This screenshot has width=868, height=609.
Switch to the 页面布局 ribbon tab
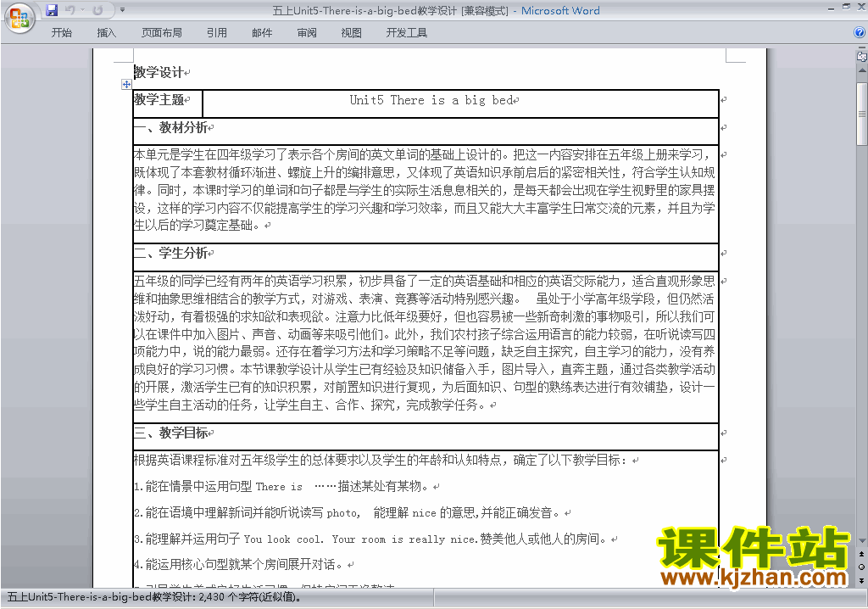click(x=162, y=33)
